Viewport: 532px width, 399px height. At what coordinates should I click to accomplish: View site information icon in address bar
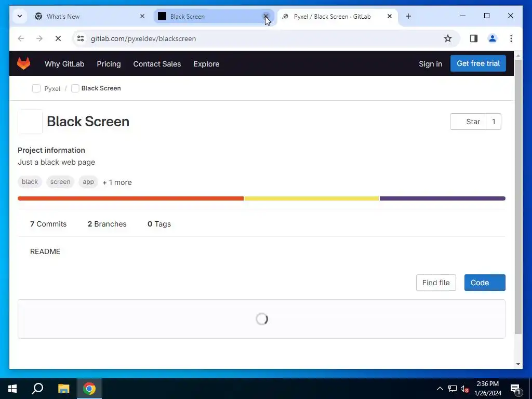coord(81,38)
